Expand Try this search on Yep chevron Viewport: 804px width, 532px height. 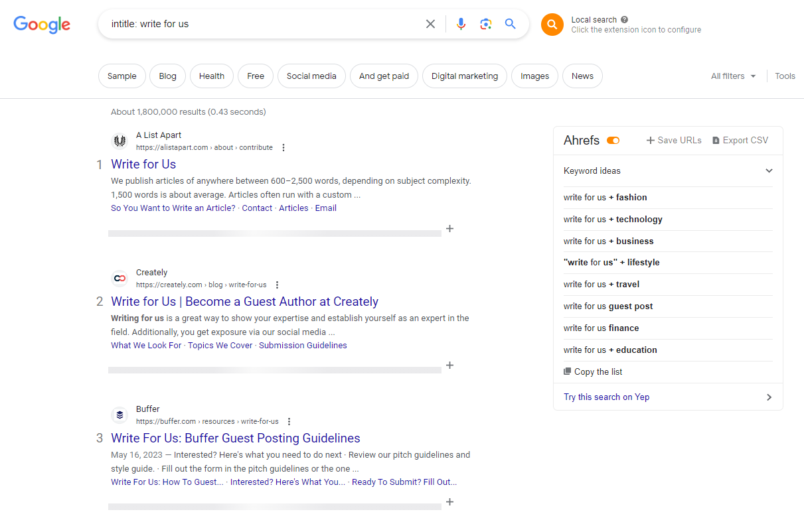click(x=769, y=397)
